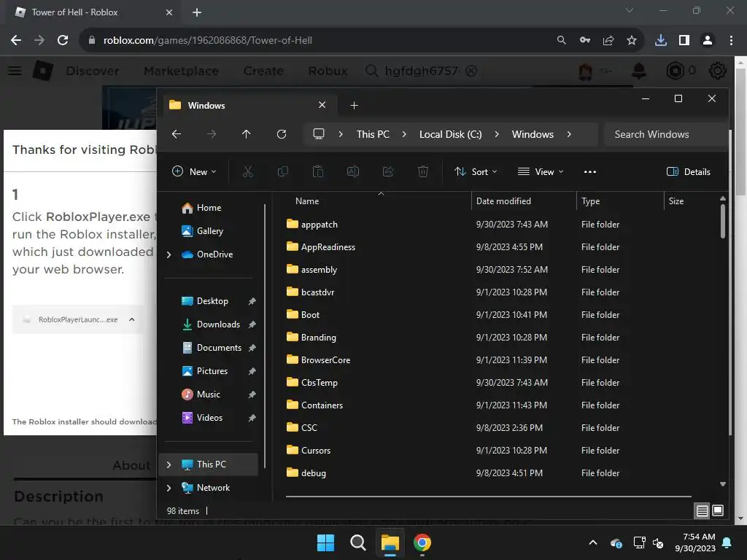Image resolution: width=747 pixels, height=560 pixels.
Task: Reload the Chrome page
Action: 63,41
